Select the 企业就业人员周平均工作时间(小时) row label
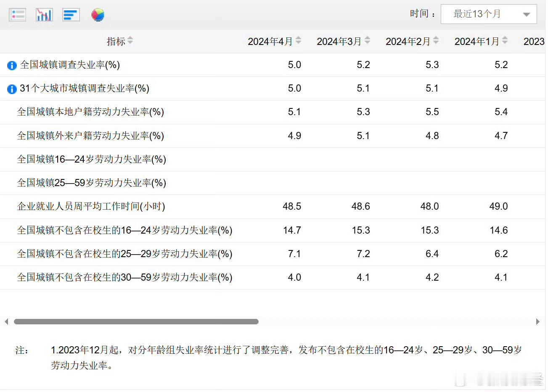The width and height of the screenshot is (548, 392). coord(91,206)
